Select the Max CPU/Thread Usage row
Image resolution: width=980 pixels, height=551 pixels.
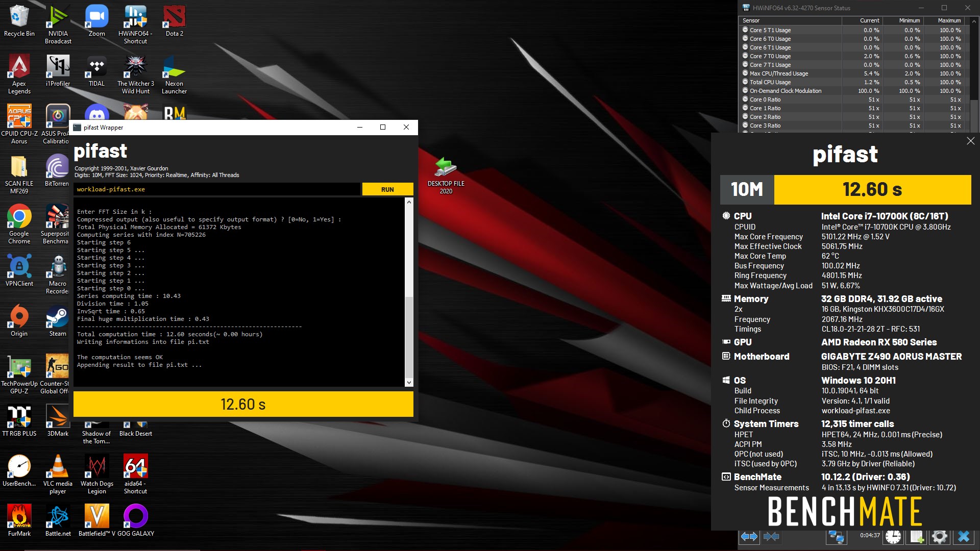[x=853, y=73]
